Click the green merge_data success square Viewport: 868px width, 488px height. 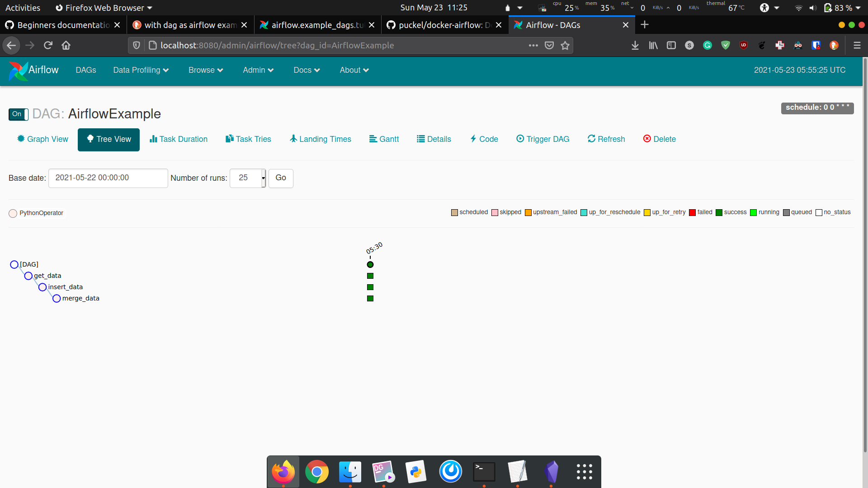pyautogui.click(x=370, y=298)
